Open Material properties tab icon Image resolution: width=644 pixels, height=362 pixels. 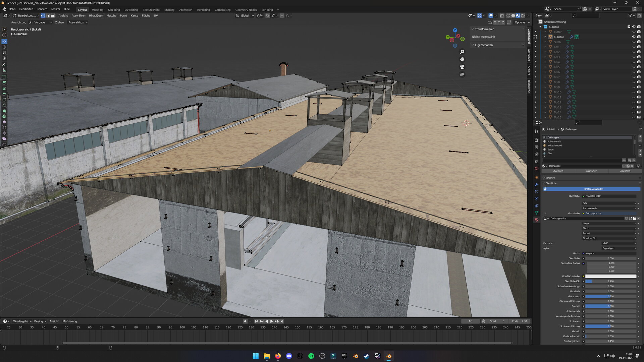tap(536, 220)
